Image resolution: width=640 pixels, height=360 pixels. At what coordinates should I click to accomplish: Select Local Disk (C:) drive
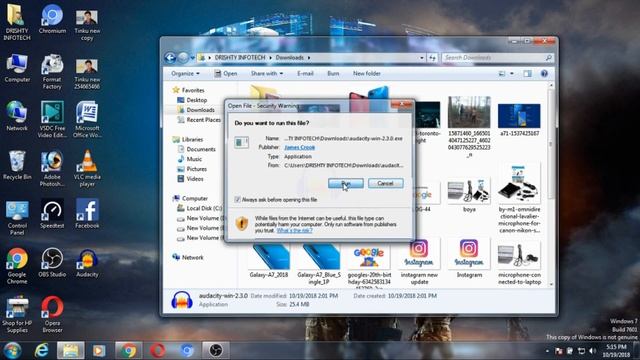click(x=200, y=208)
